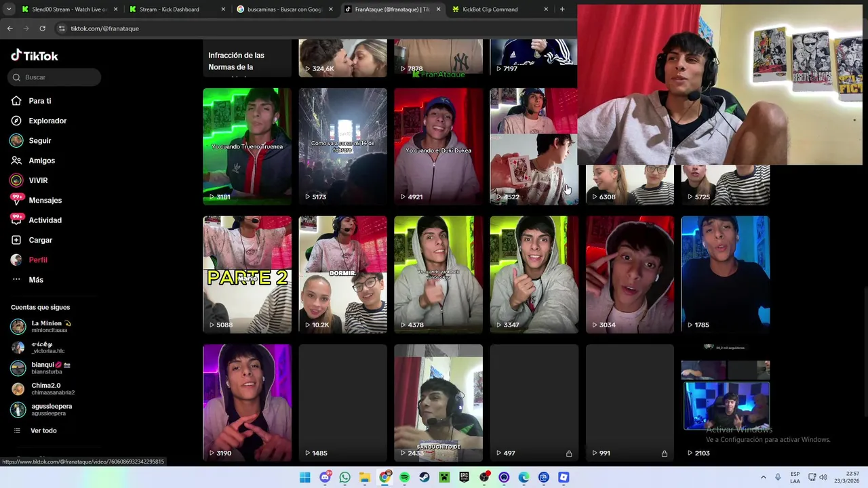Open the browser tab search dropdown
868x488 pixels.
pos(8,9)
